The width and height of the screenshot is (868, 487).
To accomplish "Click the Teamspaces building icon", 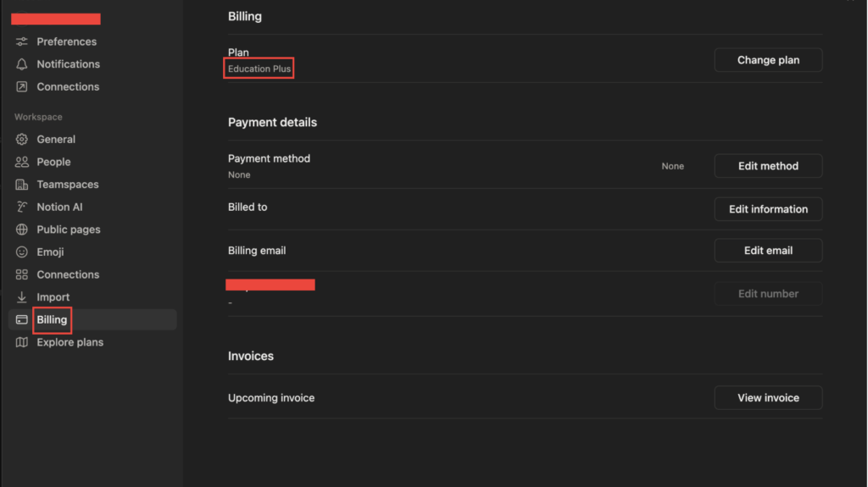I will 22,185.
